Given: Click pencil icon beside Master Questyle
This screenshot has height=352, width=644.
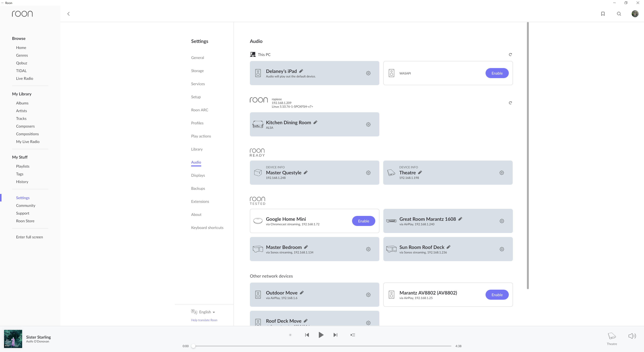Looking at the screenshot, I should click(x=306, y=172).
